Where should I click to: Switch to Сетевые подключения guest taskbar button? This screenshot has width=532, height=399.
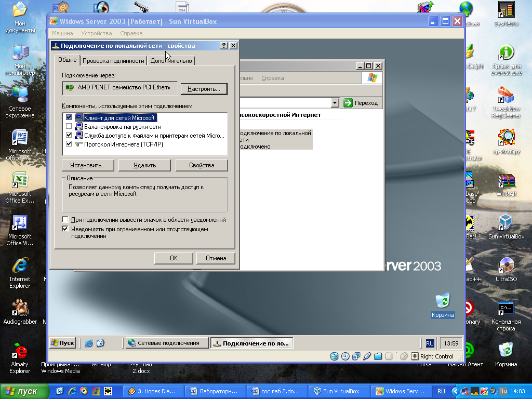(167, 343)
